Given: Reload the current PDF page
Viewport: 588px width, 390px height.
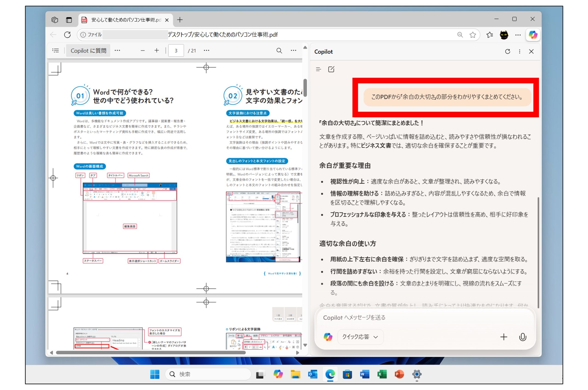Looking at the screenshot, I should click(x=68, y=35).
